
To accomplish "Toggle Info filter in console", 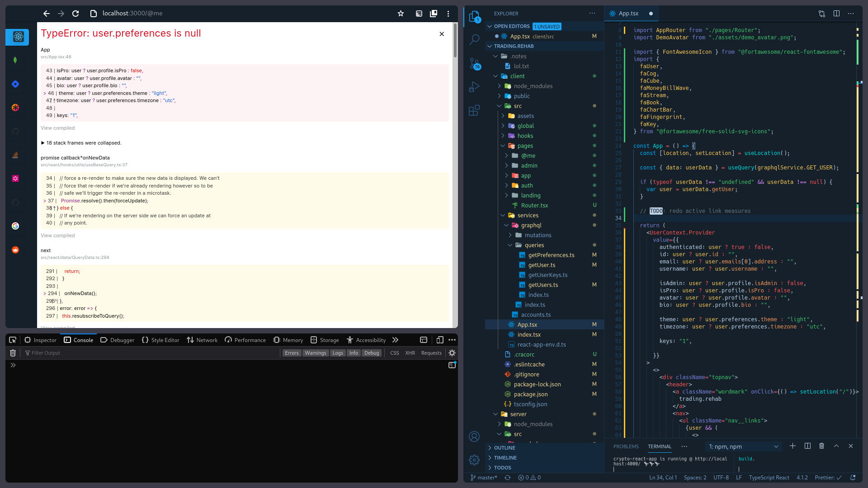I will pyautogui.click(x=354, y=353).
